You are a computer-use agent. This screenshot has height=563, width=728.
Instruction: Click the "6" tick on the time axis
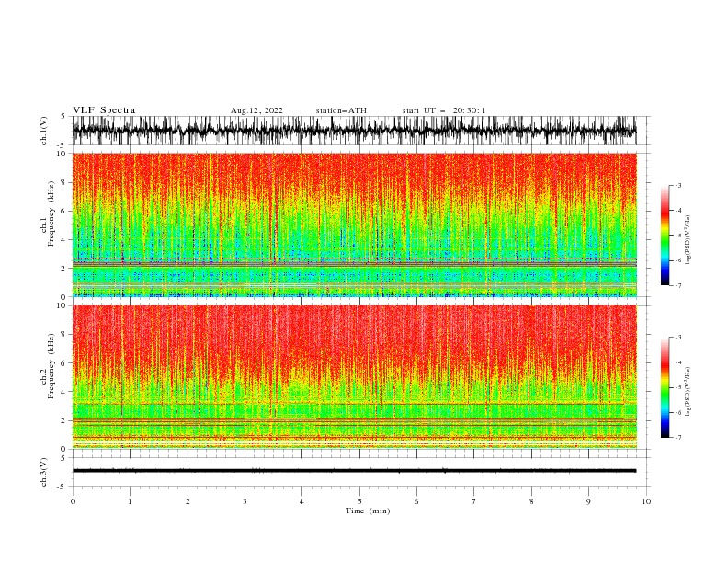(x=416, y=501)
